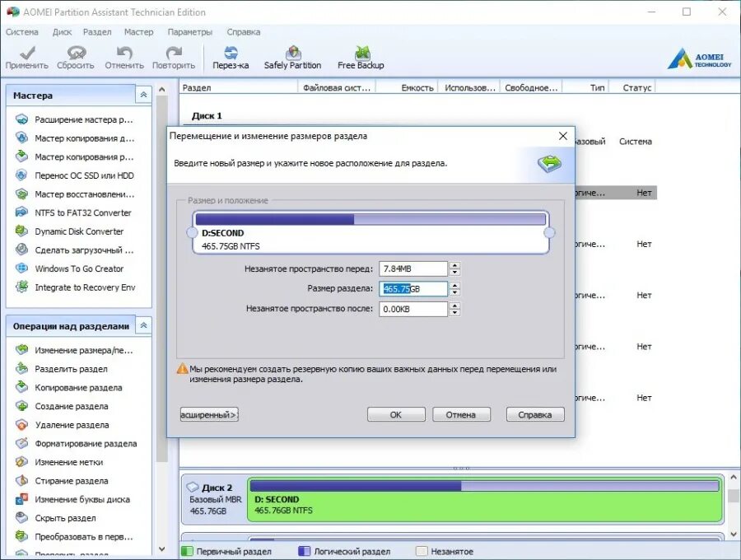741x560 pixels.
Task: Close the resize partition dialog
Action: click(x=563, y=136)
